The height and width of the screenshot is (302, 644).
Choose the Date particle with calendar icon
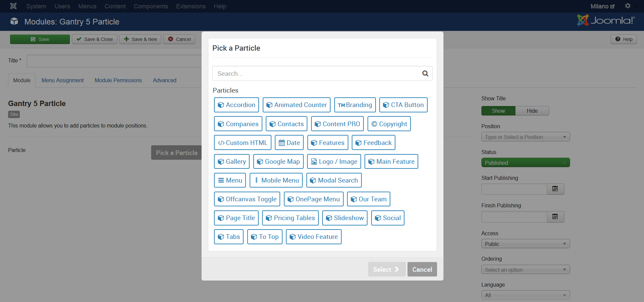pyautogui.click(x=289, y=143)
